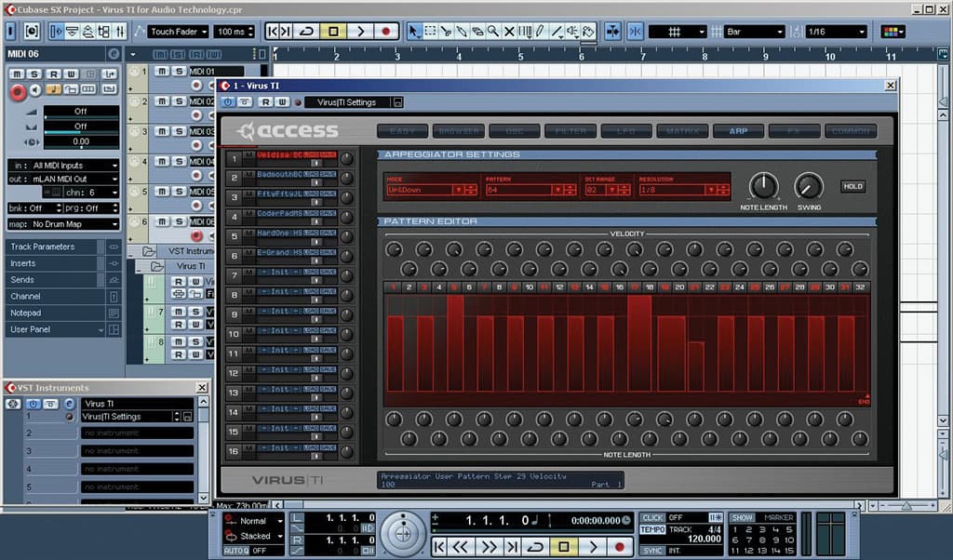Toggle record enable on MIDI 06 inspector
953x560 pixels.
tap(18, 92)
